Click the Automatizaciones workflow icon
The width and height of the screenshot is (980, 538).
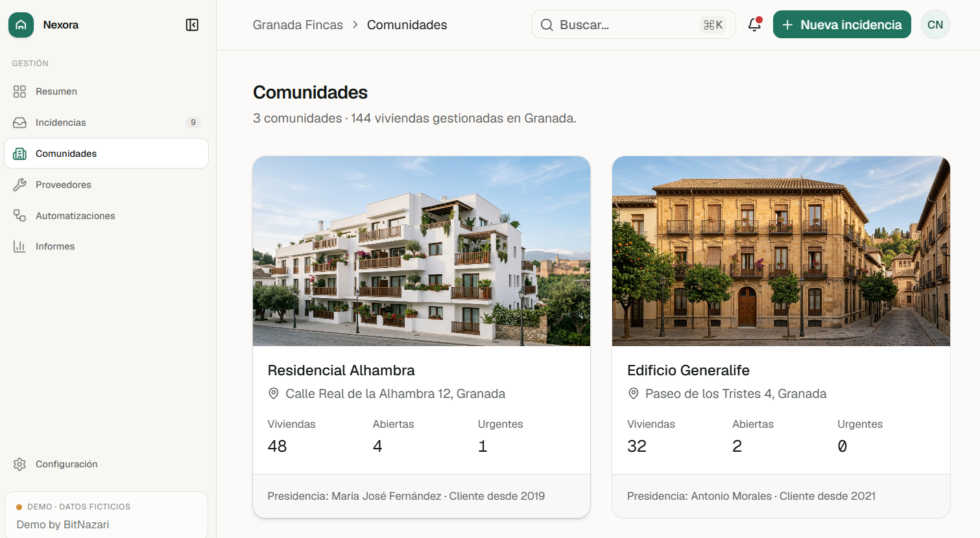click(19, 216)
